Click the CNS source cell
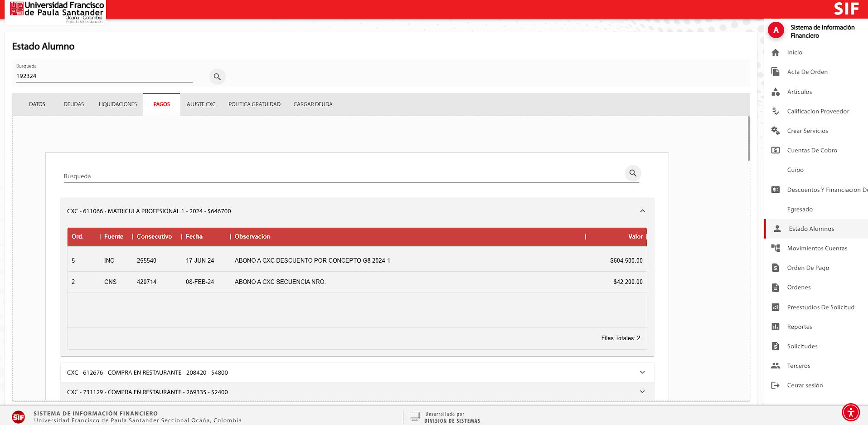This screenshot has width=868, height=425. tap(110, 282)
